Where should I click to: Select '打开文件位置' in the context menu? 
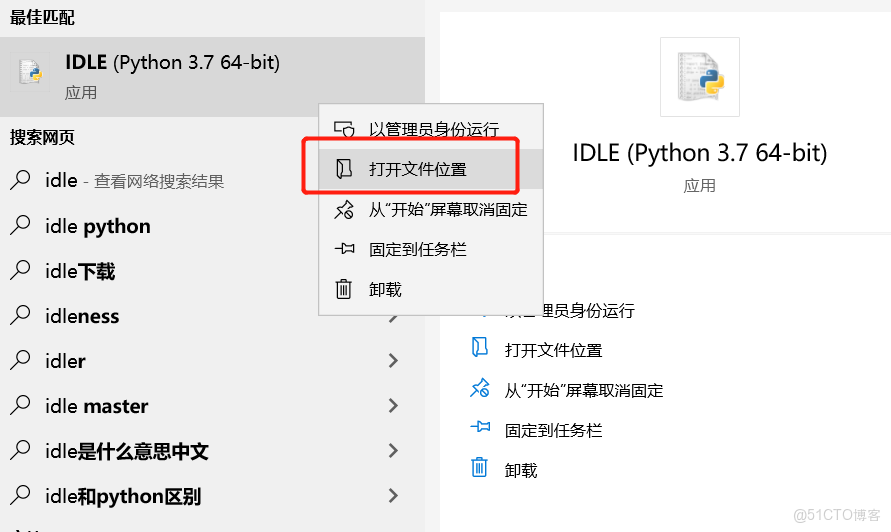tap(431, 169)
